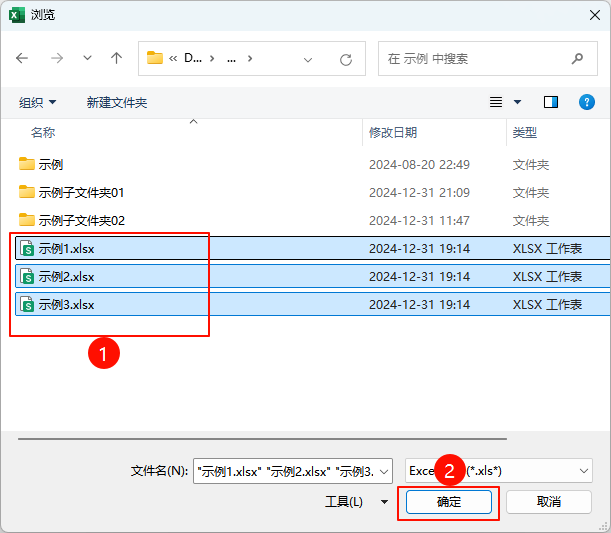611x533 pixels.
Task: Click the search box in 示例
Action: coord(476,59)
